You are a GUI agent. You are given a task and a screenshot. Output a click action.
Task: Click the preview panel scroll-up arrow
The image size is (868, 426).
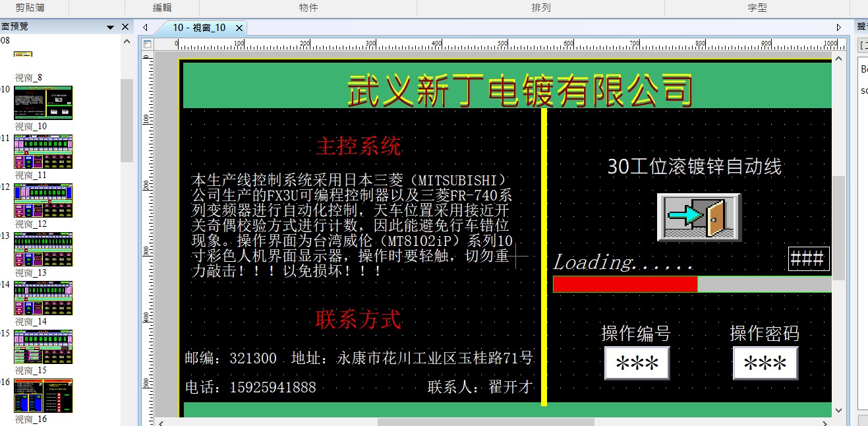(127, 42)
